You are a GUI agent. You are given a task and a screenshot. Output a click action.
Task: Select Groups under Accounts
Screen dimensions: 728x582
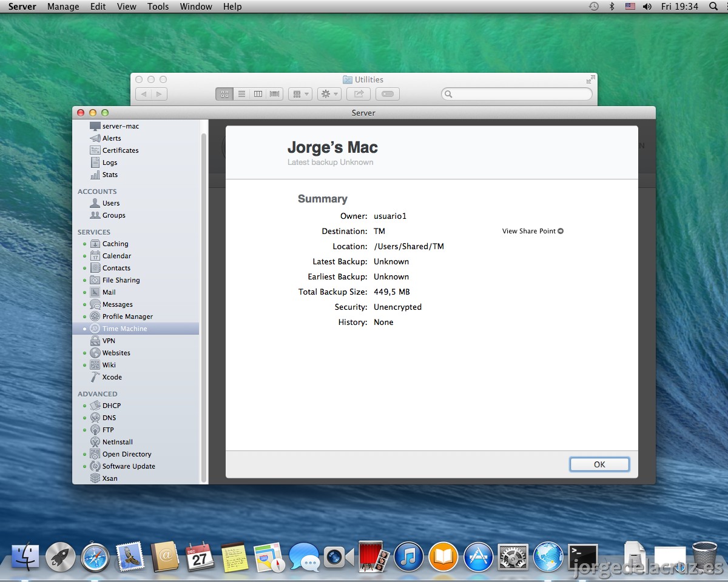click(x=107, y=215)
